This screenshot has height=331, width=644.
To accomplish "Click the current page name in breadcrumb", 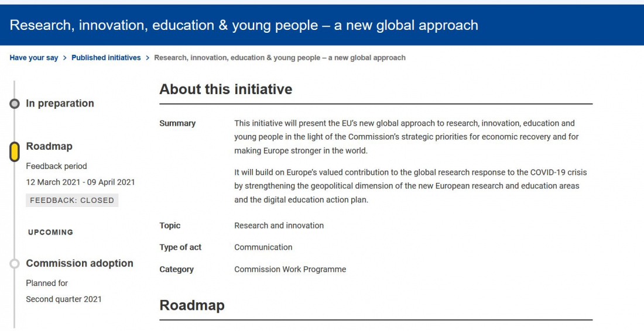I will [280, 58].
